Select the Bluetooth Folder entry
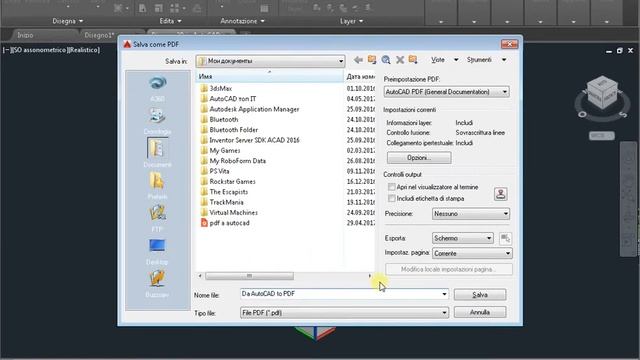The width and height of the screenshot is (640, 360). (x=229, y=130)
